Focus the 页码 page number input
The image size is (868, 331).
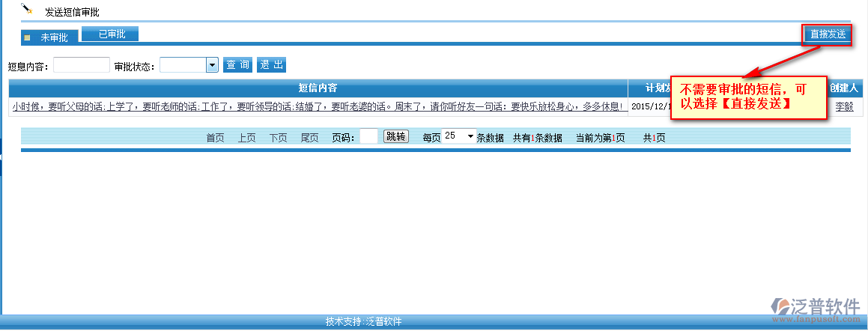368,136
